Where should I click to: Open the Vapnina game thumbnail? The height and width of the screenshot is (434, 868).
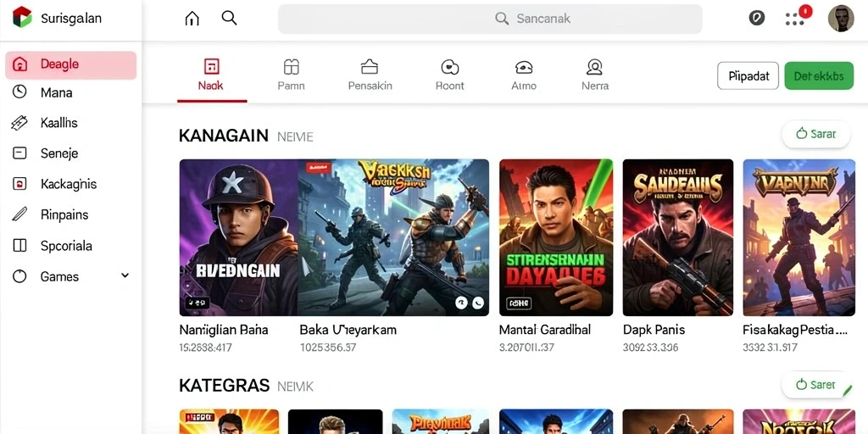(x=798, y=237)
